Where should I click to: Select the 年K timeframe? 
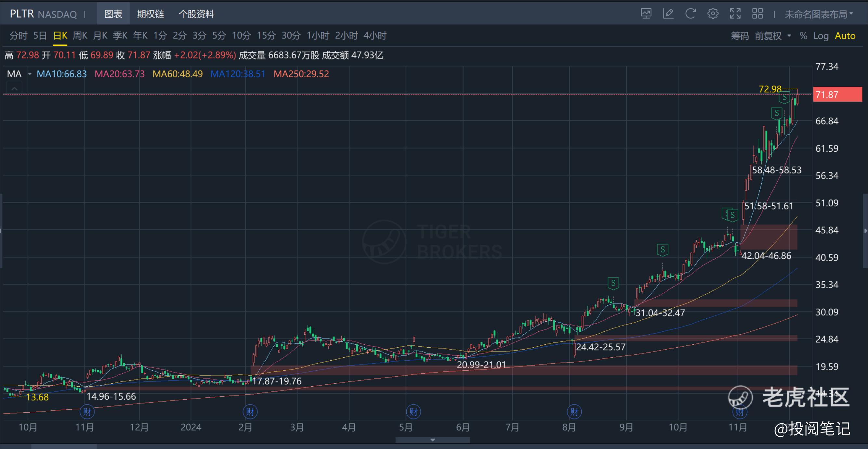pyautogui.click(x=140, y=35)
